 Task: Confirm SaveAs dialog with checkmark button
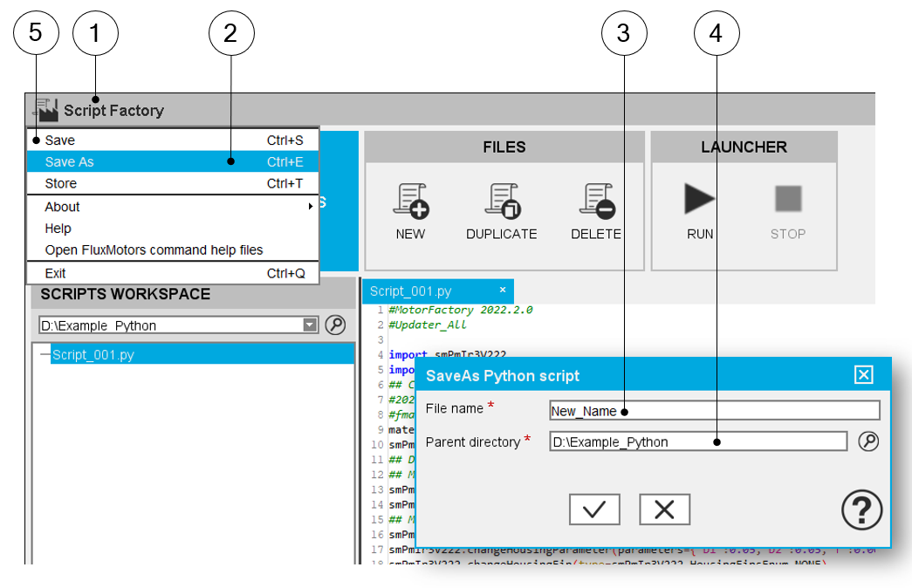(x=594, y=509)
